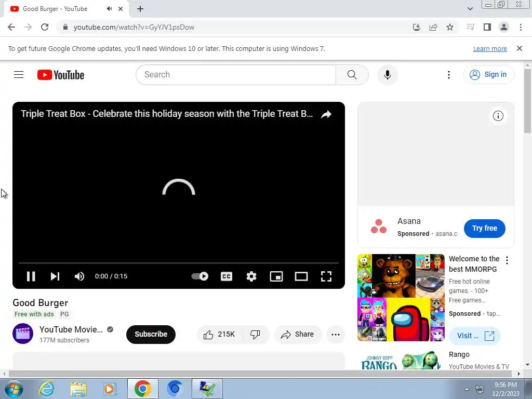Click the Asana logo
This screenshot has height=399, width=532.
pyautogui.click(x=379, y=227)
